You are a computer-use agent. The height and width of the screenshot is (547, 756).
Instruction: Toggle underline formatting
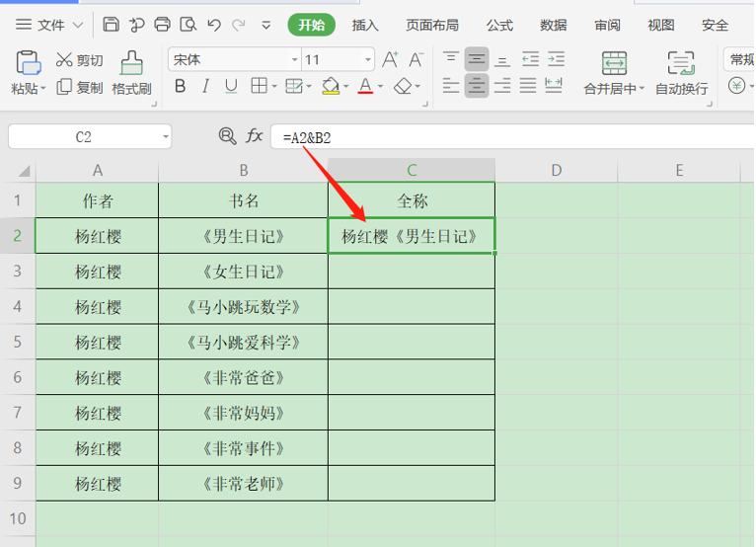[231, 86]
